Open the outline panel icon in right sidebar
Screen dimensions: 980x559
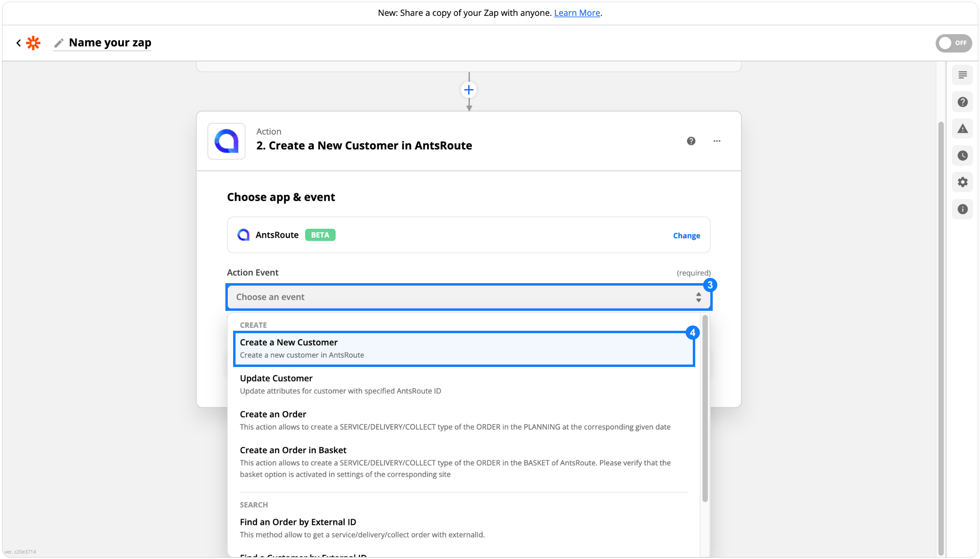(x=962, y=75)
